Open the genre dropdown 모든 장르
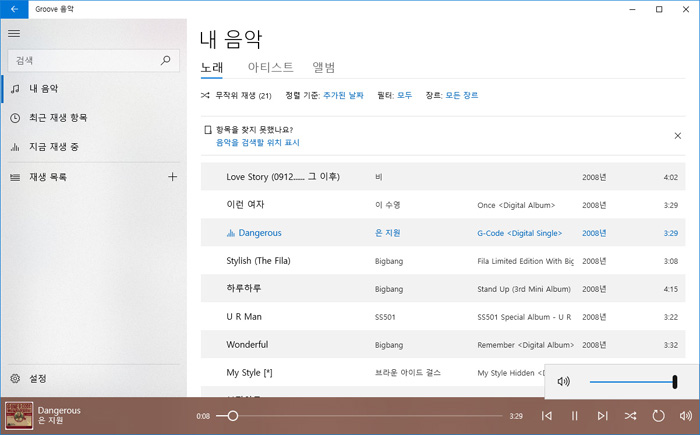Viewport: 700px width, 435px height. (x=462, y=96)
